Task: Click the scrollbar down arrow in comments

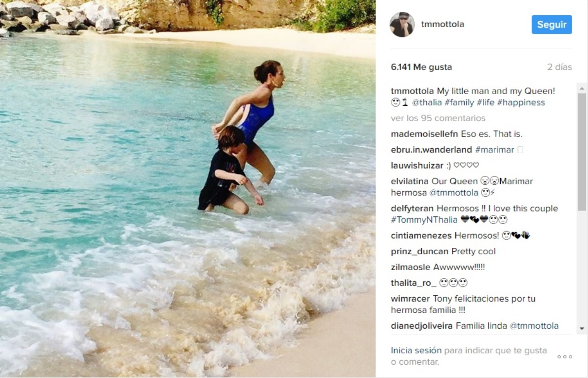Action: [582, 329]
